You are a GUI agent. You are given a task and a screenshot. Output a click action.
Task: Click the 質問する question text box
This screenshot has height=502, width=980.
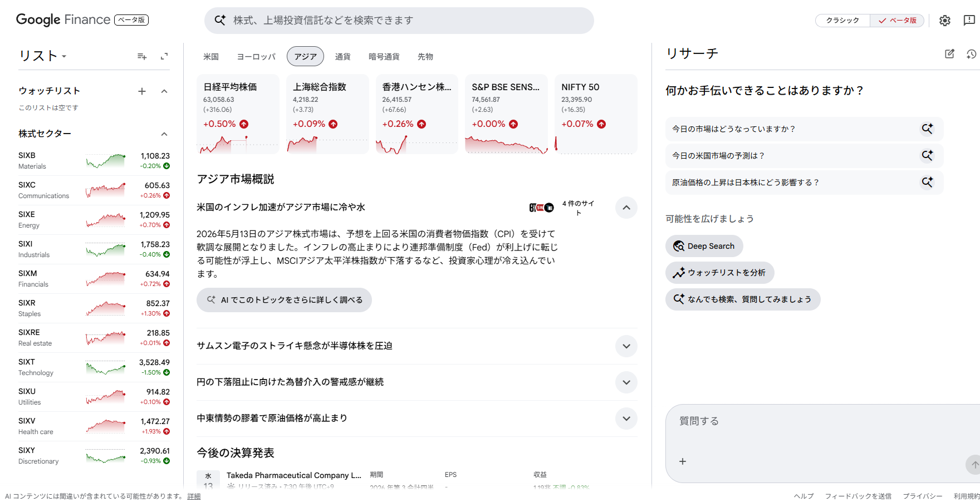click(x=822, y=421)
